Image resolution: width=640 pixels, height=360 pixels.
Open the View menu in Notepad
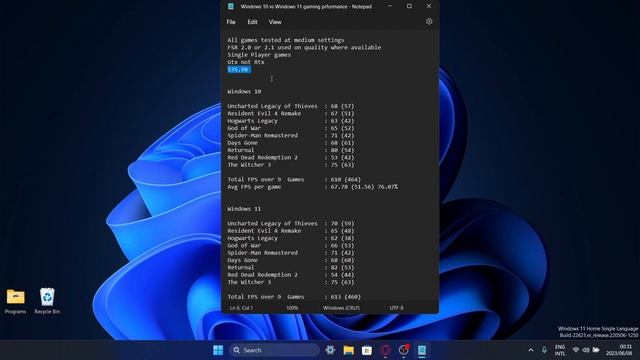[275, 22]
